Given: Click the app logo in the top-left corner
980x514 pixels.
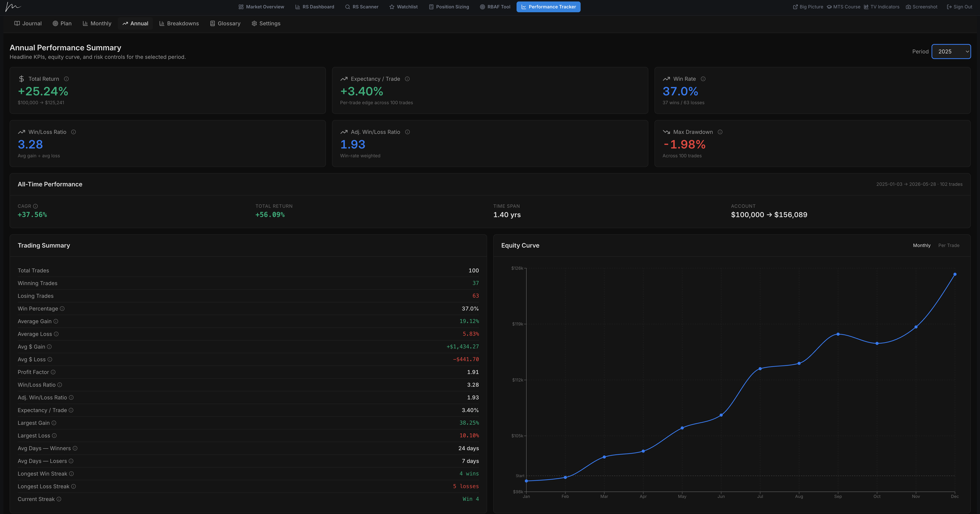Looking at the screenshot, I should point(13,7).
